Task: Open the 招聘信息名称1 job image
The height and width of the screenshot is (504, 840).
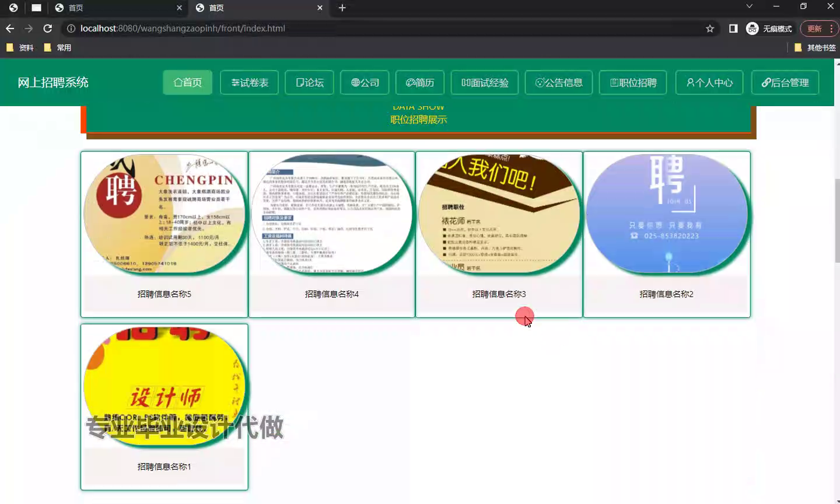Action: 163,386
